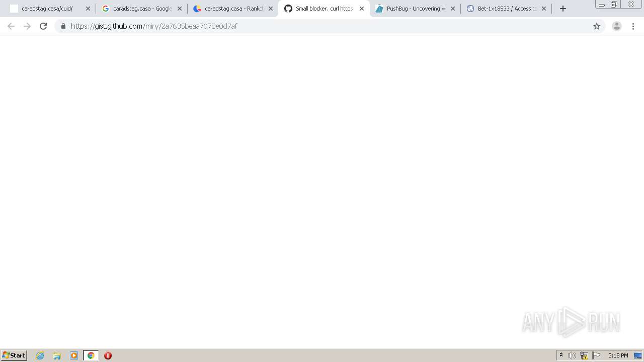
Task: Close the Rankchart tab
Action: coord(271,9)
